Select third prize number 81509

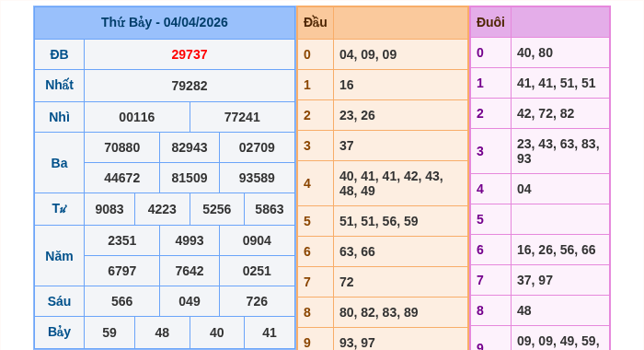(190, 178)
